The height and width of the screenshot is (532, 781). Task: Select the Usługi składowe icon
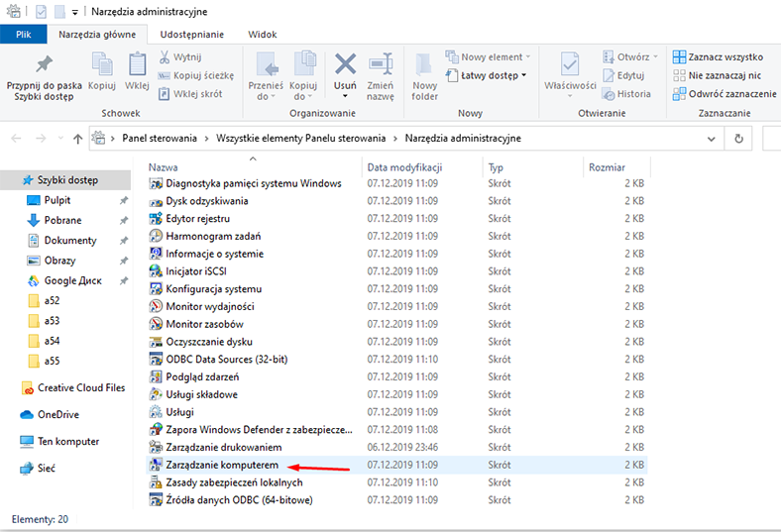[x=156, y=394]
